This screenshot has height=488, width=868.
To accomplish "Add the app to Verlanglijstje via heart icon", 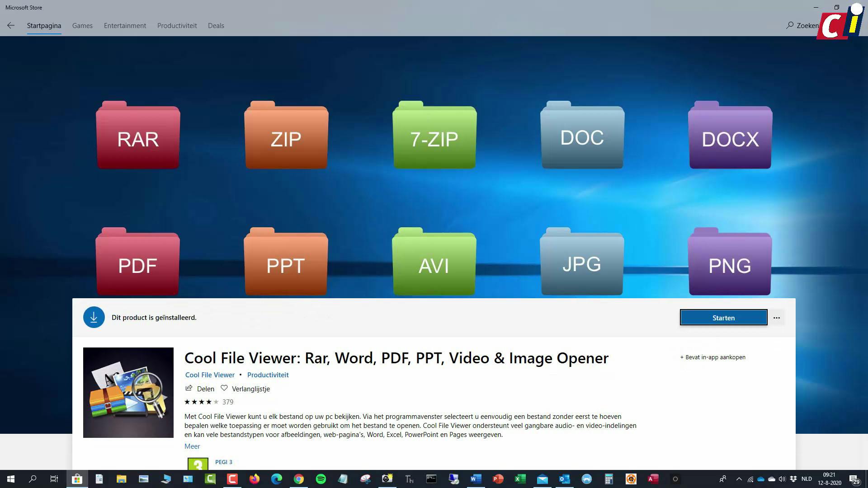I will pos(224,388).
